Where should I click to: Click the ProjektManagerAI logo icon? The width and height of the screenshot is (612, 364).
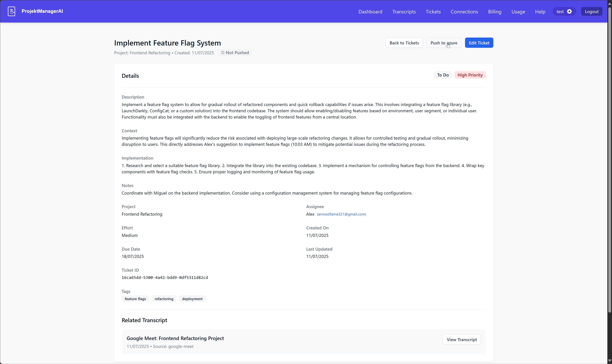[x=11, y=11]
